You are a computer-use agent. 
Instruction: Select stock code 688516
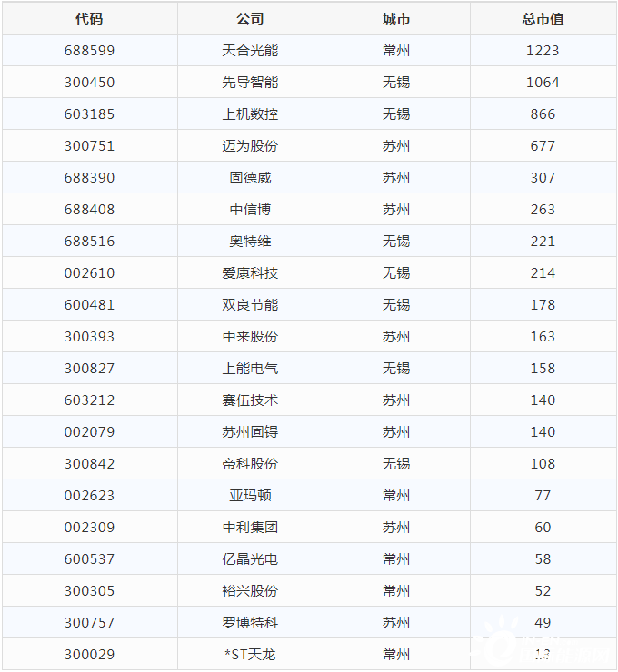click(89, 241)
